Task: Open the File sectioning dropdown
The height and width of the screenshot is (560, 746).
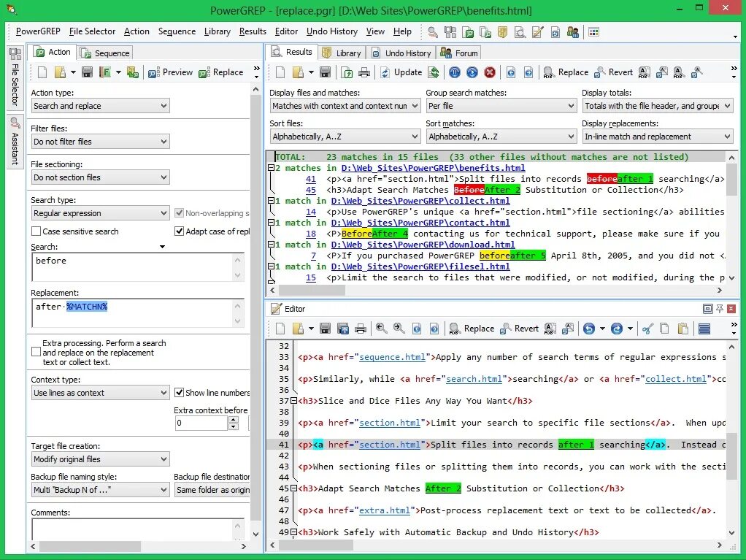Action: click(x=101, y=177)
